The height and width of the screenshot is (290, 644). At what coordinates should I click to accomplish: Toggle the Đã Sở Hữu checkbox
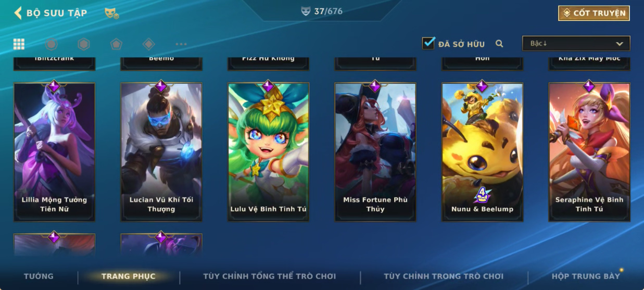[428, 43]
